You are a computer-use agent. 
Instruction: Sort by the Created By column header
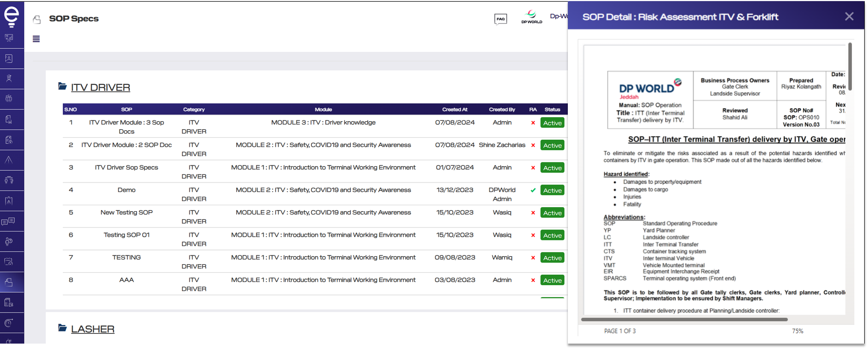tap(502, 109)
